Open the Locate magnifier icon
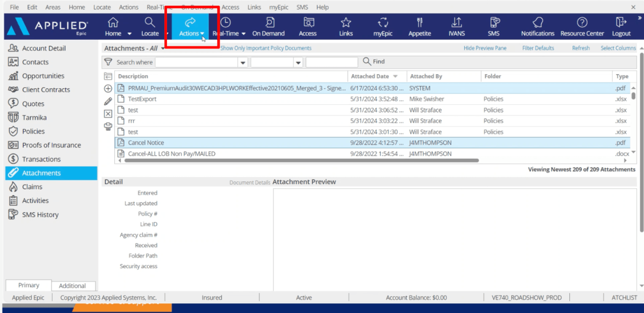The height and width of the screenshot is (313, 644). (150, 22)
